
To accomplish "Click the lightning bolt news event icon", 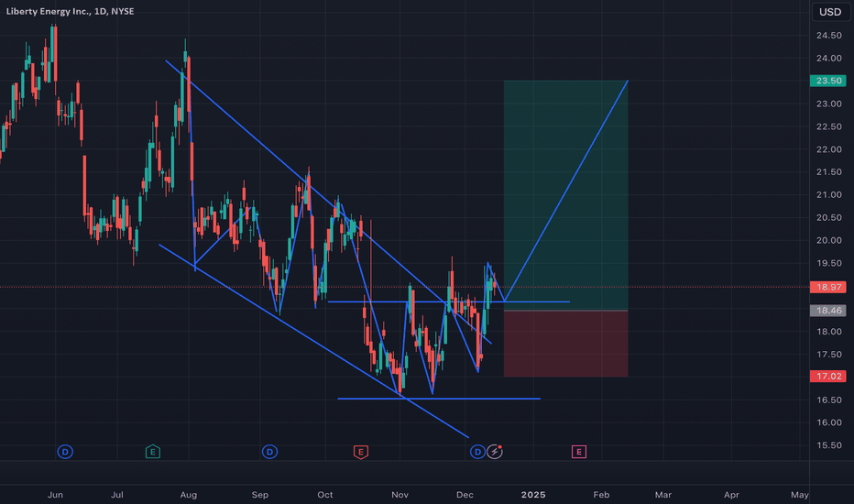I will [x=495, y=452].
